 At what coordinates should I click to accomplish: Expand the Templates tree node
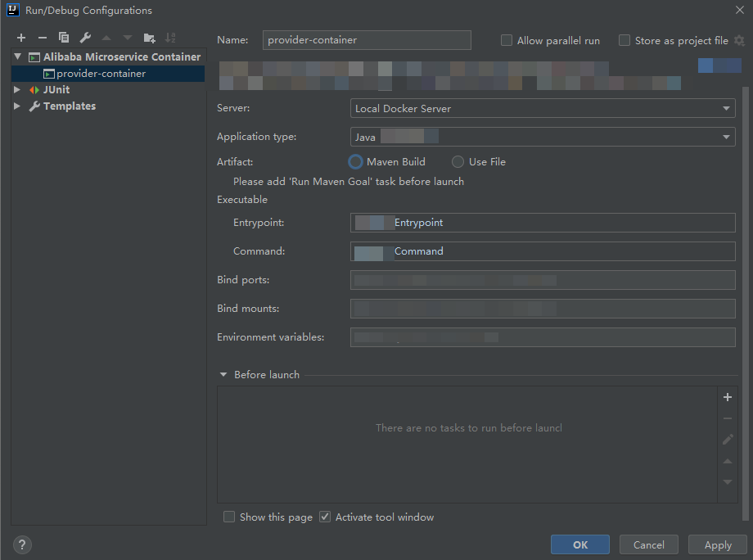[17, 106]
